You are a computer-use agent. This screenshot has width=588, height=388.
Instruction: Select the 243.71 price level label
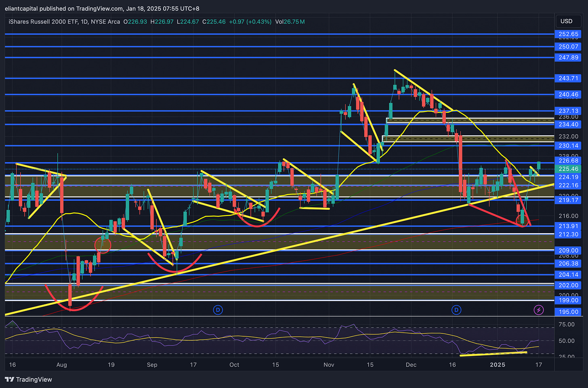pos(568,78)
